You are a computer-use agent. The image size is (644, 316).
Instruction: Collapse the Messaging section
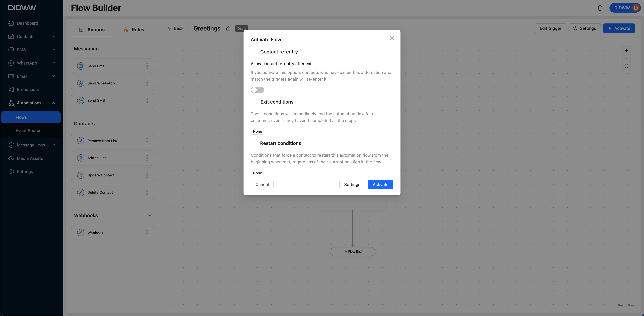(150, 49)
